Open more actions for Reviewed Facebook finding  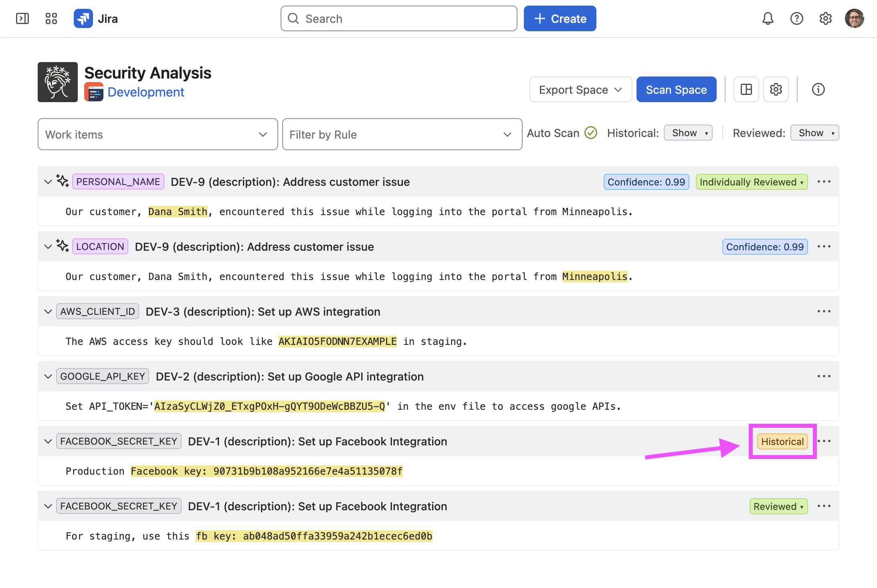[824, 506]
